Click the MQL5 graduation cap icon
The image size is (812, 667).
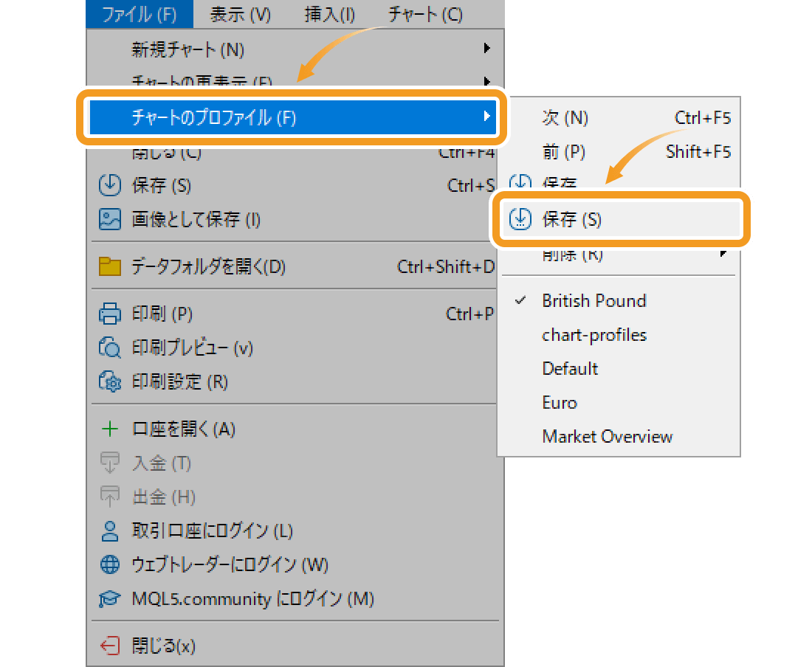click(x=110, y=598)
